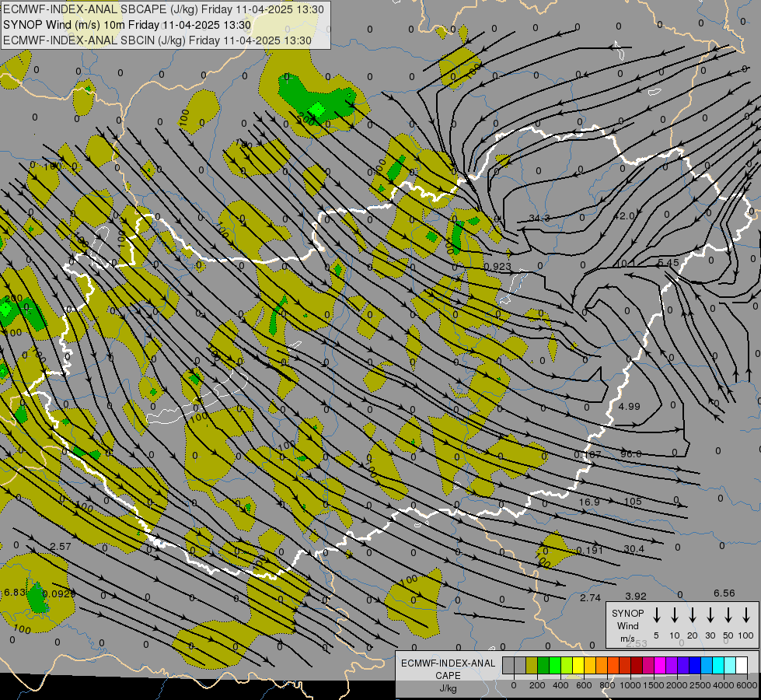Click the '2000' tick label in CAPE legend
The image size is (761, 700).
(x=677, y=685)
